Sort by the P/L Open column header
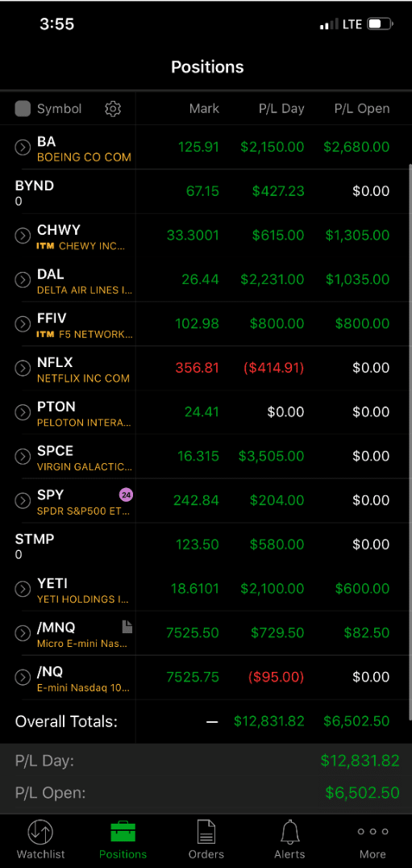Image resolution: width=412 pixels, height=868 pixels. coord(362,108)
